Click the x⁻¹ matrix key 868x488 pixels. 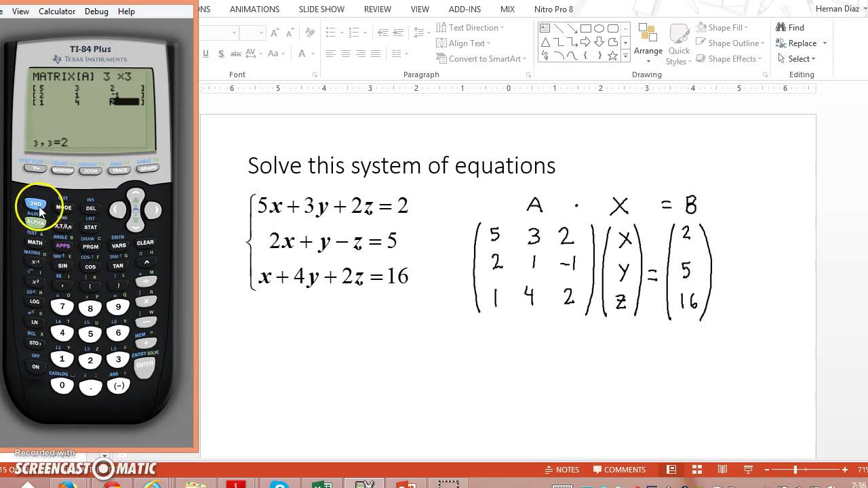(x=35, y=262)
